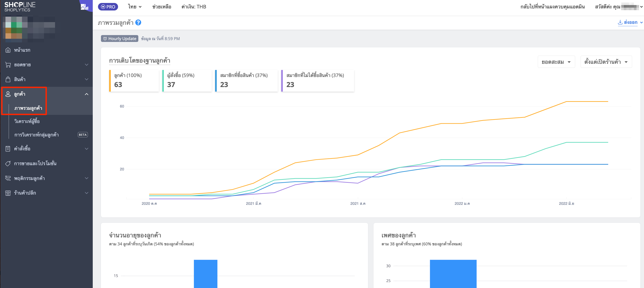
Task: Click the person icon for ลูกค้า
Action: pyautogui.click(x=8, y=94)
